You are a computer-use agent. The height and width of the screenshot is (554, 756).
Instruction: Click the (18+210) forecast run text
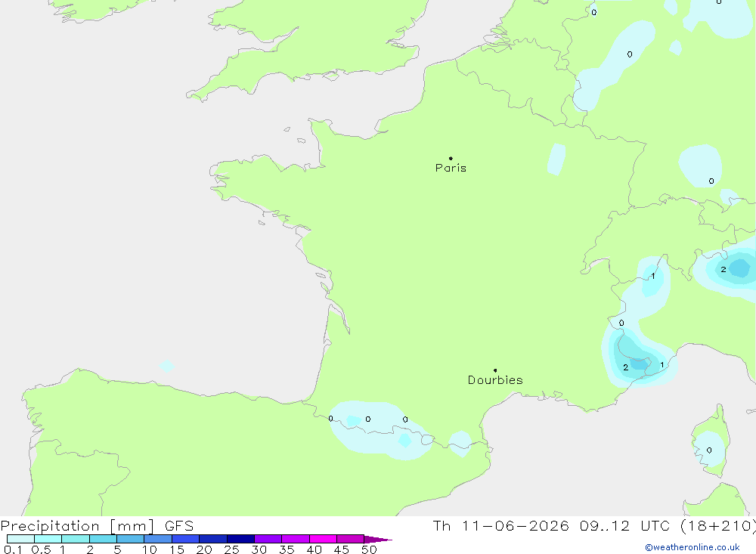(717, 525)
